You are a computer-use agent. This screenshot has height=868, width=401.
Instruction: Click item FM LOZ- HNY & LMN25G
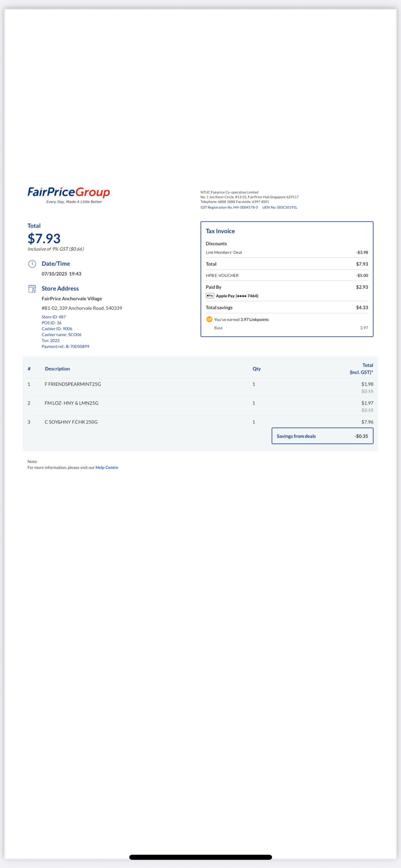[x=71, y=403]
